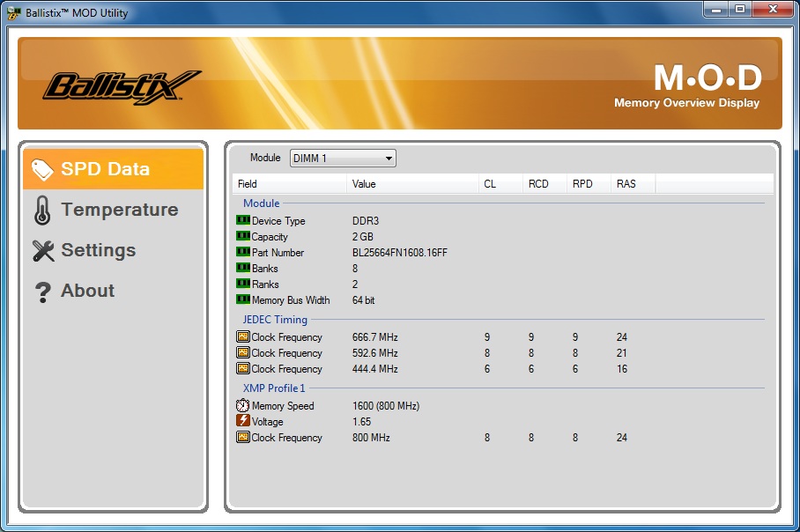
Task: Select the Banks row label
Action: point(265,269)
